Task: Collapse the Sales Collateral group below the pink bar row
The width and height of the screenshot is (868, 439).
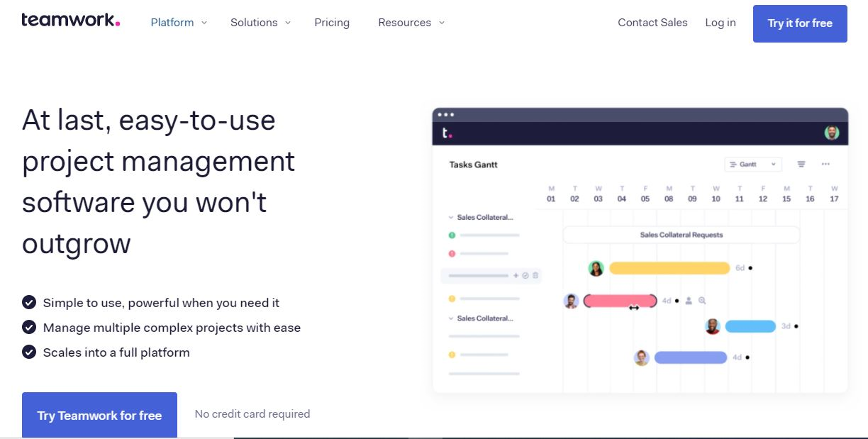Action: 451,318
